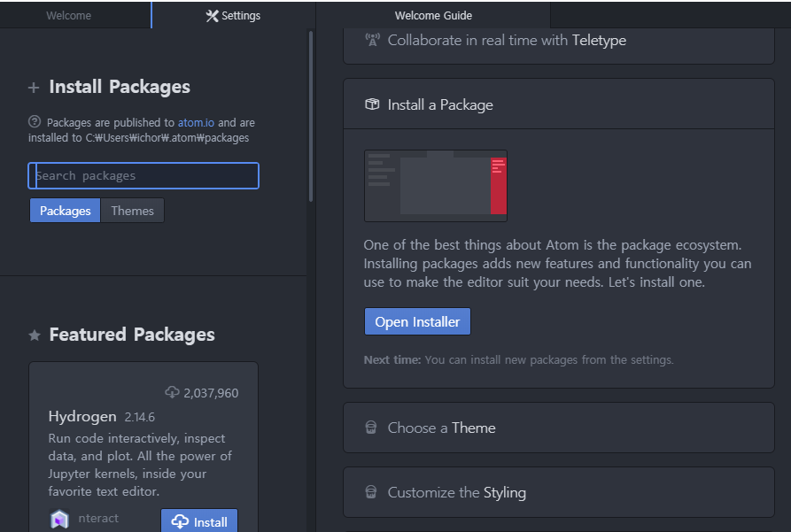Viewport: 791px width, 532px height.
Task: Click the plus icon beside Install Packages
Action: coord(34,88)
